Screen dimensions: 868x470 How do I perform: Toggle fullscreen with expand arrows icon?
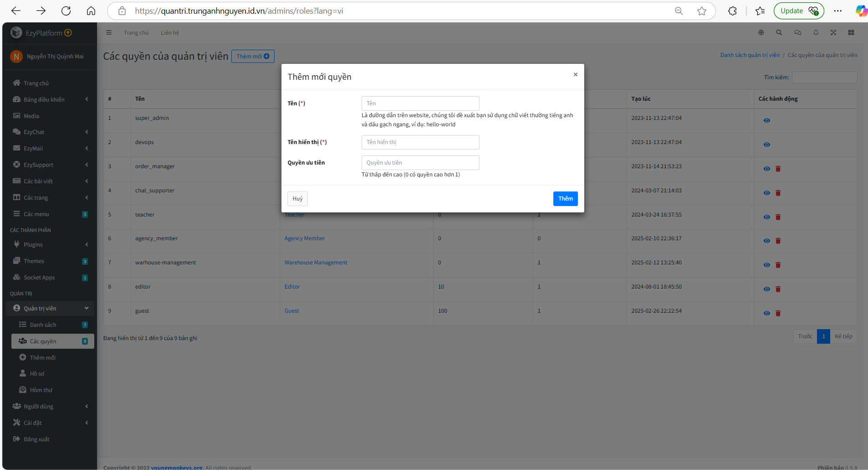click(833, 32)
